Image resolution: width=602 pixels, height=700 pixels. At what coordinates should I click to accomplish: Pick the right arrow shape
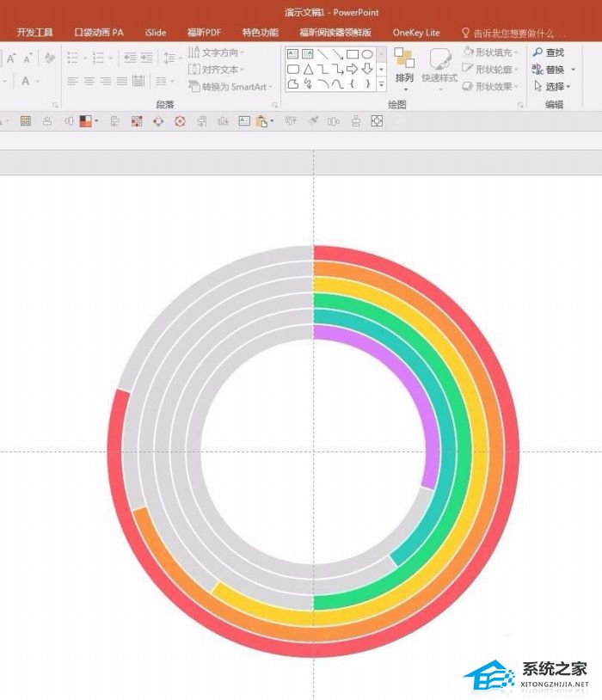pos(353,69)
